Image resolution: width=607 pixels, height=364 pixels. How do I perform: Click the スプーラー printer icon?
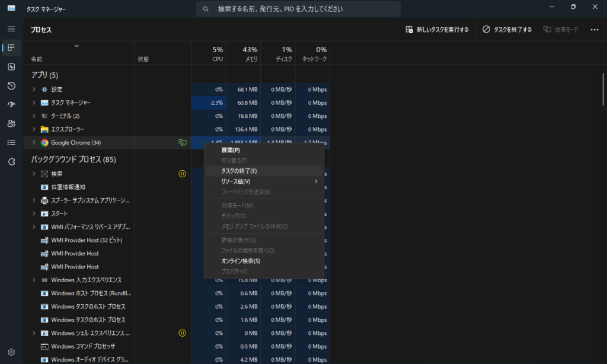click(44, 200)
